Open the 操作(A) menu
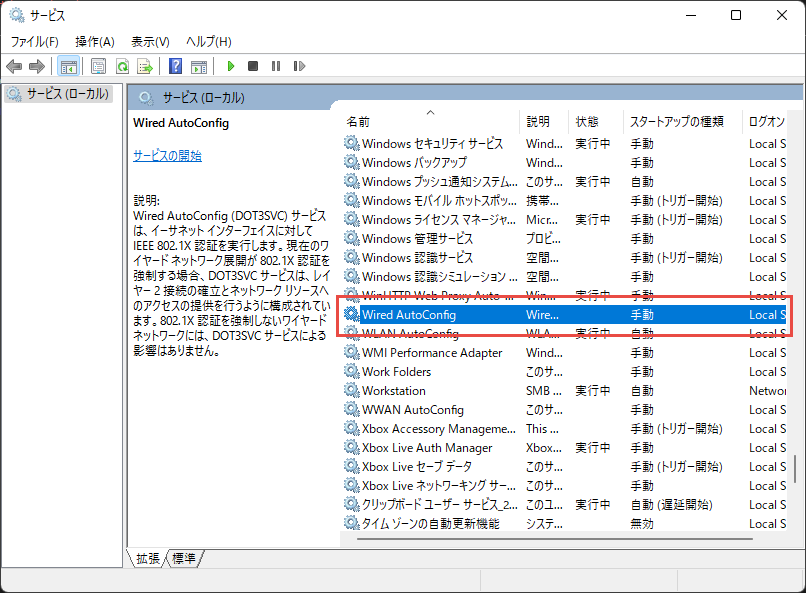The image size is (806, 593). point(95,41)
